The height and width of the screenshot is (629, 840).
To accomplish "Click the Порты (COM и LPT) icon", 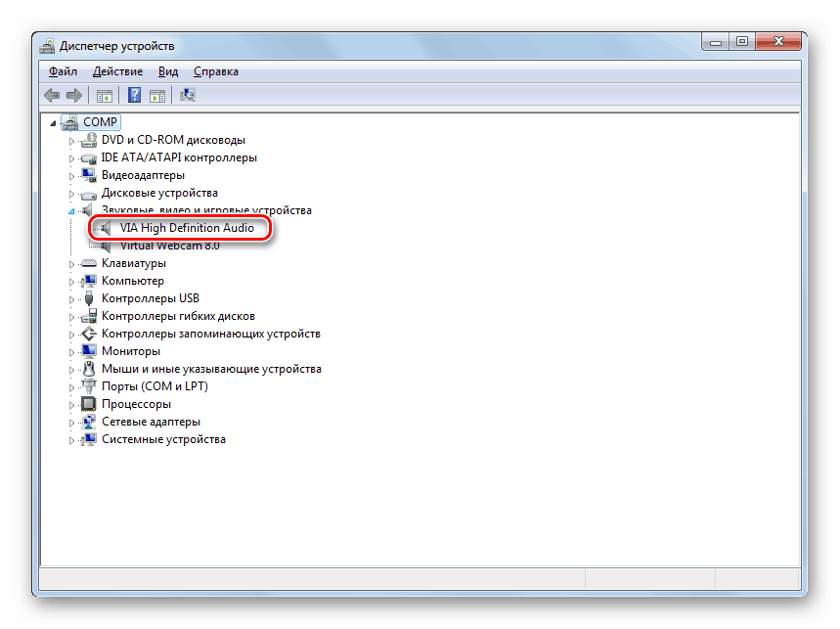I will tap(89, 386).
